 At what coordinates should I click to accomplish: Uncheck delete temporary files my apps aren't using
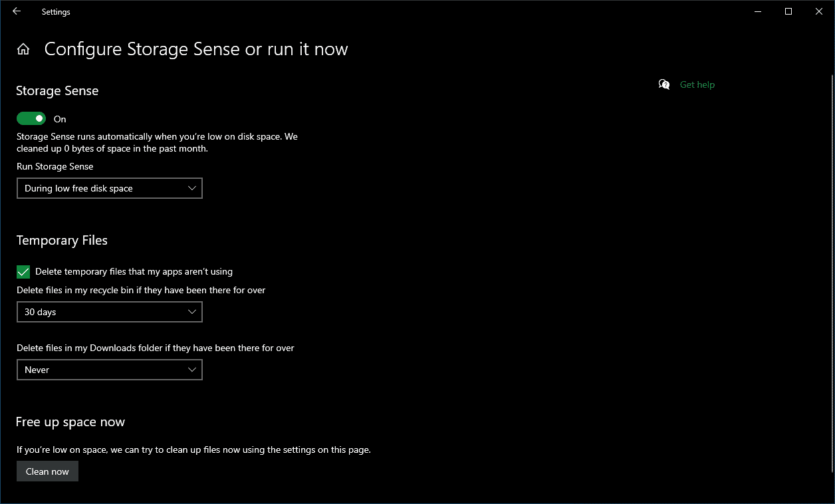click(23, 271)
